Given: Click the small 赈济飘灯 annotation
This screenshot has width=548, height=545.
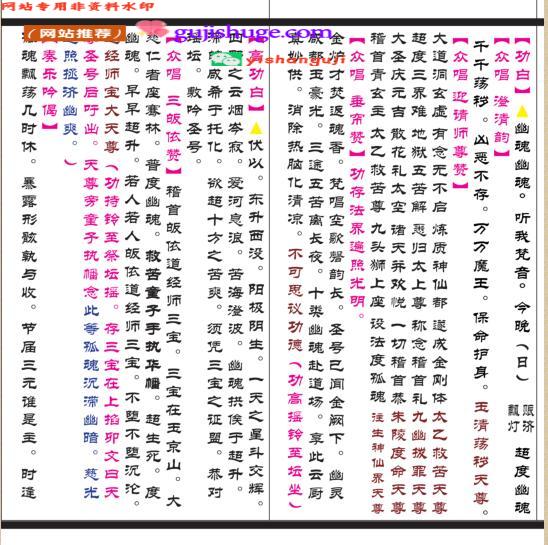Looking at the screenshot, I should click(521, 418).
